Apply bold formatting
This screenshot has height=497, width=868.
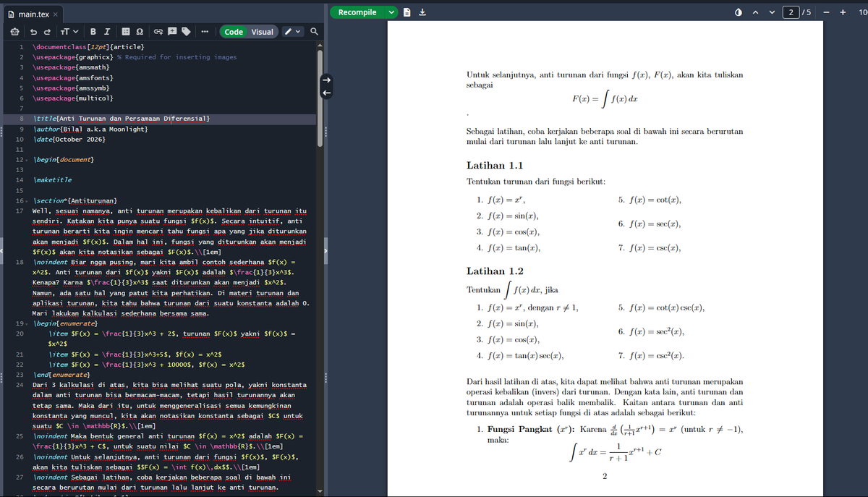tap(93, 32)
